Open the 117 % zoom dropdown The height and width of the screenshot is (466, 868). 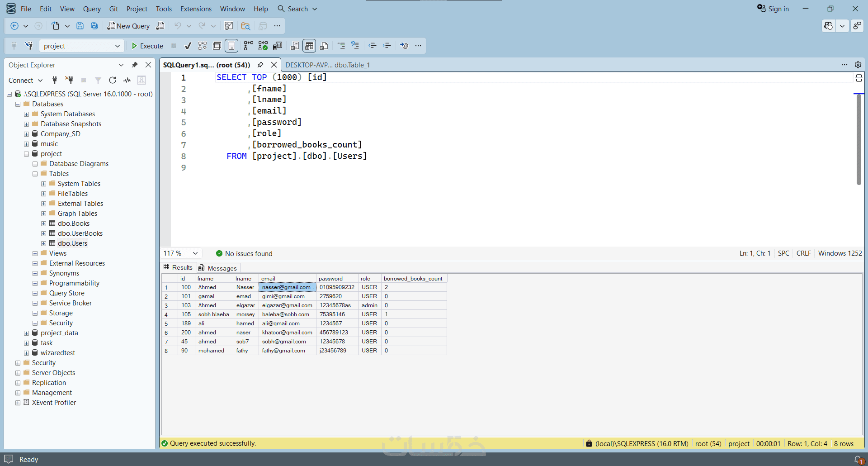pyautogui.click(x=195, y=253)
